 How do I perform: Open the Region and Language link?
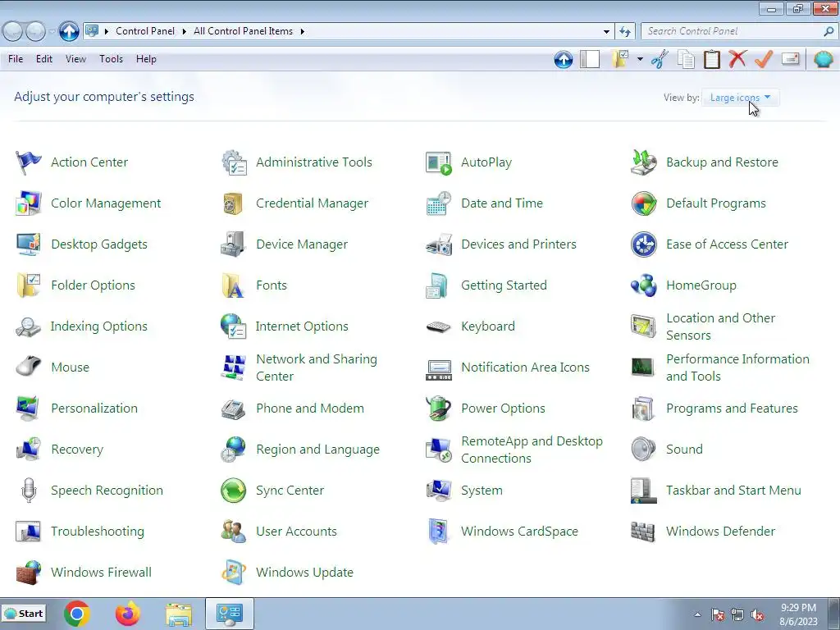tap(317, 450)
